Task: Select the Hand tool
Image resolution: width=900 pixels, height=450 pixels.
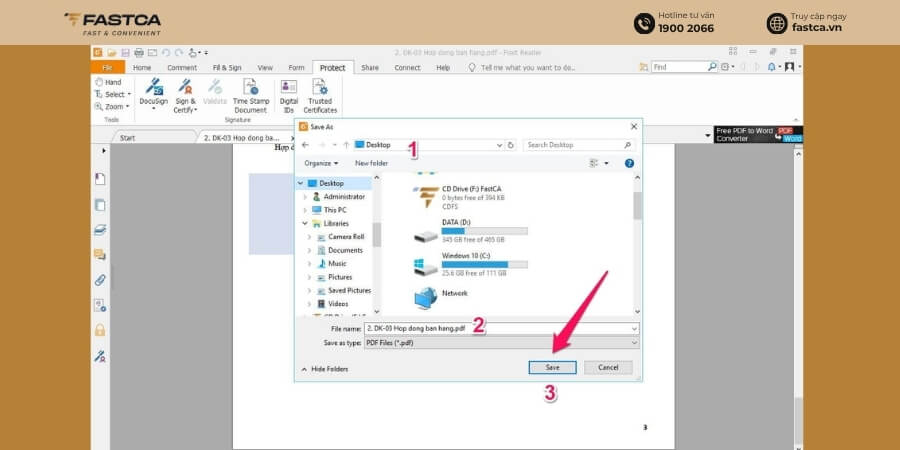Action: (x=108, y=82)
